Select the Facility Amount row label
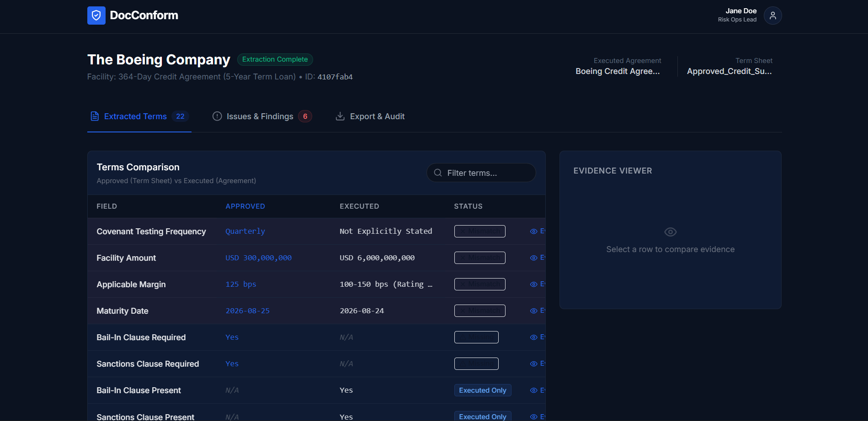 (x=126, y=258)
